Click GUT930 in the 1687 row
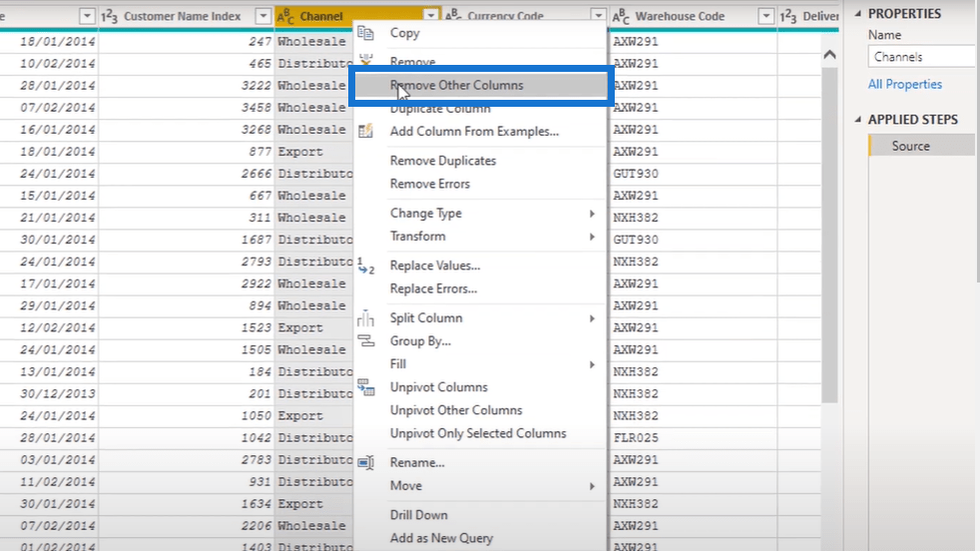 [693, 240]
